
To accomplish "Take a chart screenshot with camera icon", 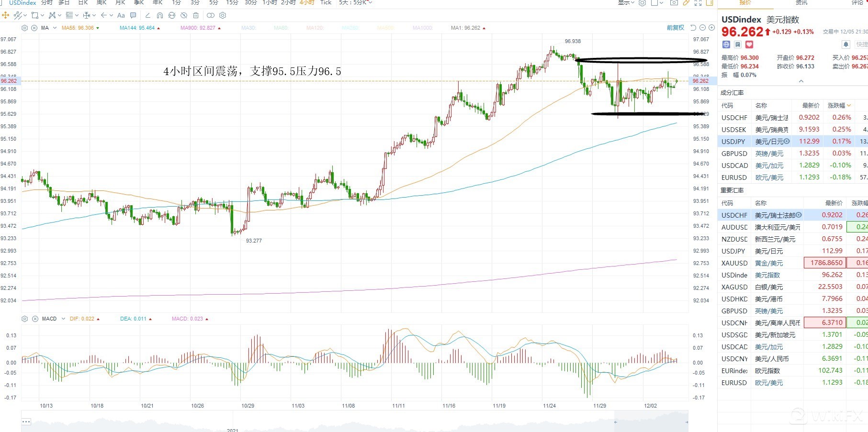I will [674, 3].
